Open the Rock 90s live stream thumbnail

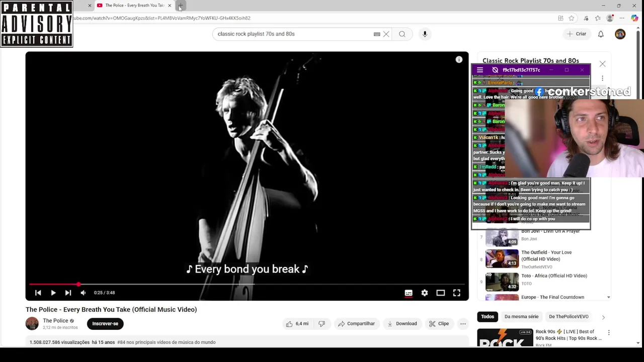click(505, 337)
